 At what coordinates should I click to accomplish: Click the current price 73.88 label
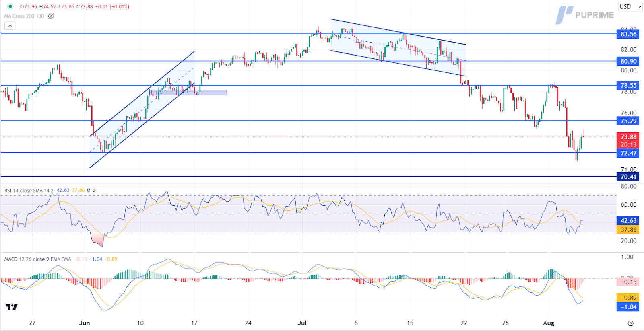[x=628, y=137]
